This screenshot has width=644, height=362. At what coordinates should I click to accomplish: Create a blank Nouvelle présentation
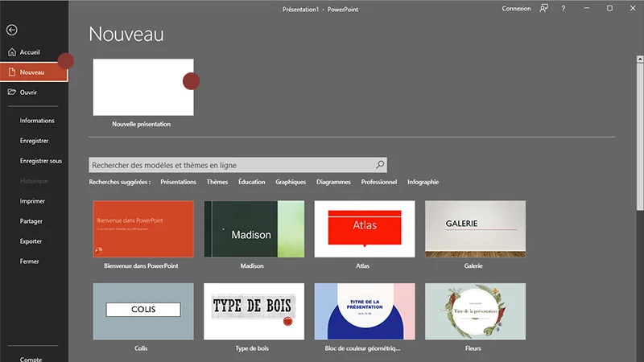[143, 87]
